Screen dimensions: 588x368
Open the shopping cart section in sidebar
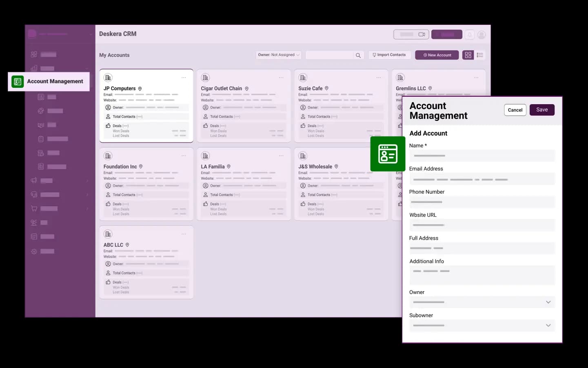point(34,209)
